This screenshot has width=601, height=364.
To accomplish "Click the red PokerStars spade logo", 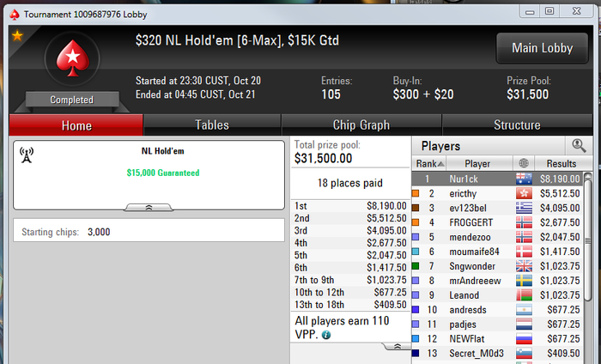I will (72, 58).
